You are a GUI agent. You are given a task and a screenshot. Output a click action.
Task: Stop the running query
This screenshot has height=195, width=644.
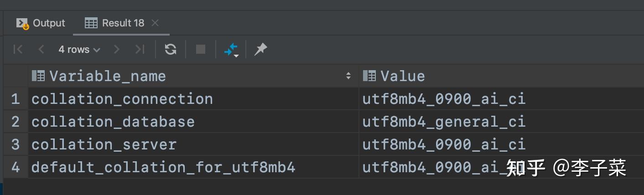[200, 49]
